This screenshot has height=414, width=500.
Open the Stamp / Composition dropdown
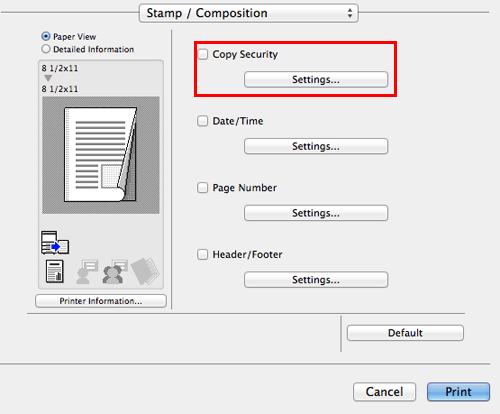tap(249, 13)
